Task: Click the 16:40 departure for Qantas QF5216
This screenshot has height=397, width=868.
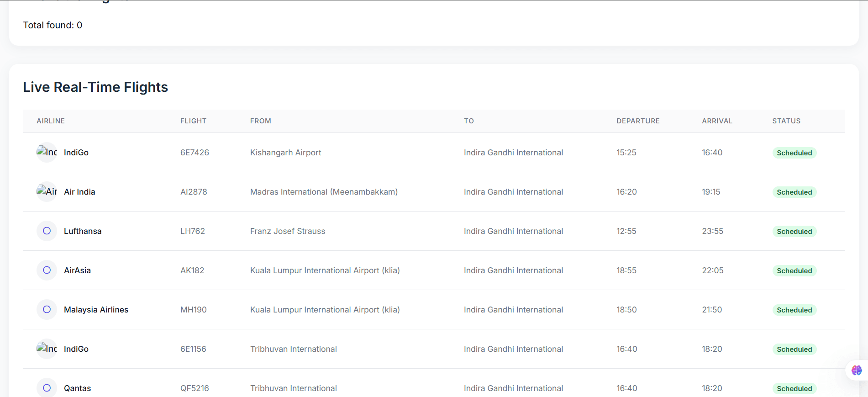Action: click(x=626, y=388)
